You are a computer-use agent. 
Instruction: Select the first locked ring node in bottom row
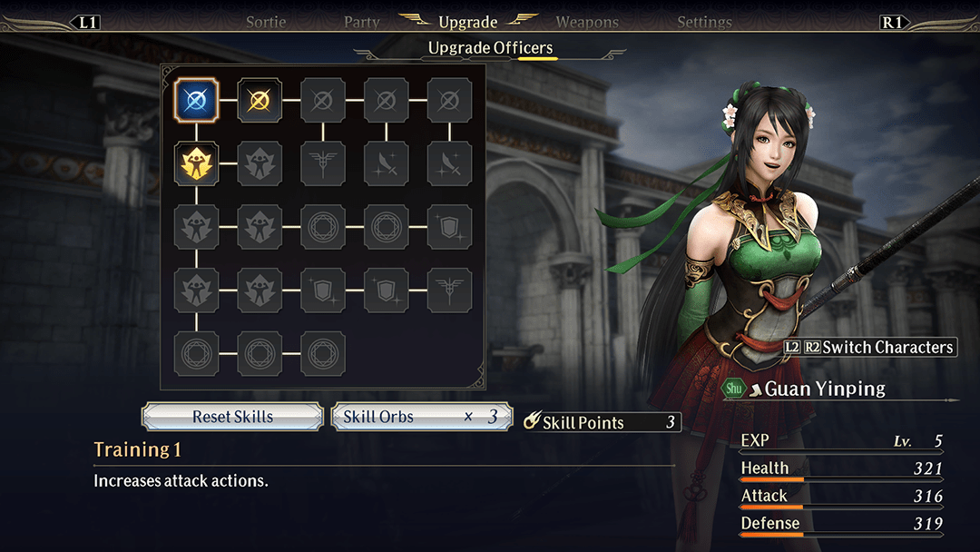196,354
